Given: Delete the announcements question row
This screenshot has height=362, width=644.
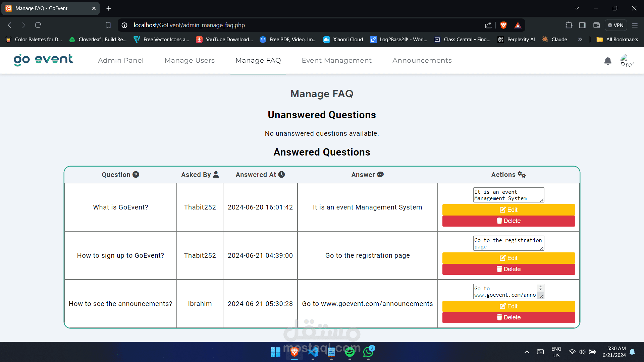Looking at the screenshot, I should [x=508, y=317].
